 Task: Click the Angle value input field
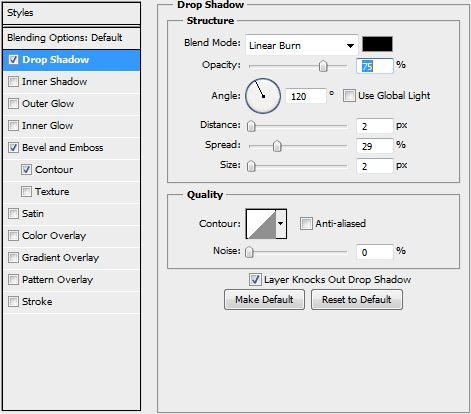(x=306, y=96)
